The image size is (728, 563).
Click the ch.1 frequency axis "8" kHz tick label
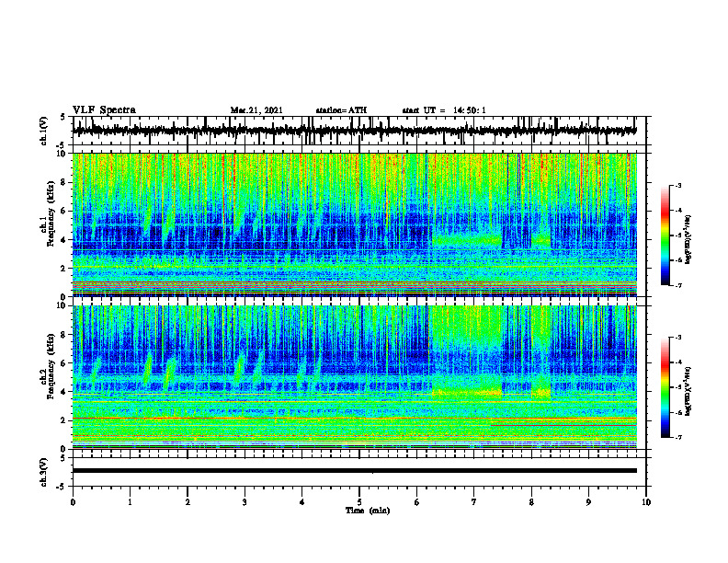tap(63, 182)
